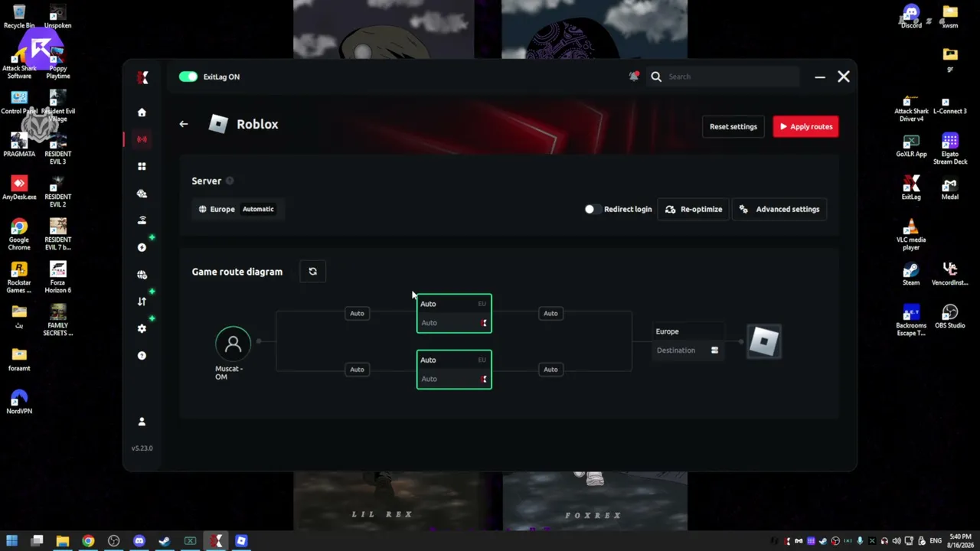This screenshot has width=980, height=551.
Task: Click the Apply routes button
Action: [805, 127]
